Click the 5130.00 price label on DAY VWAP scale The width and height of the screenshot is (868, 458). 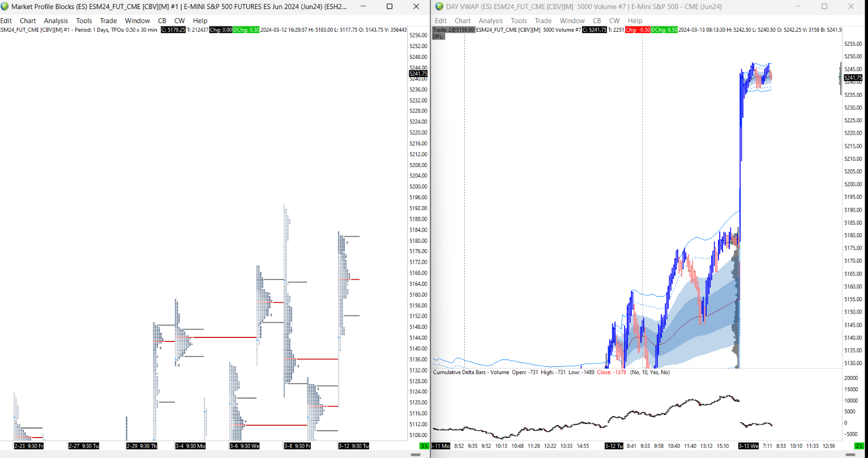point(853,363)
